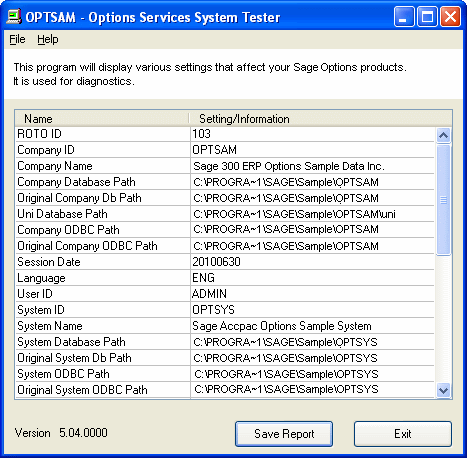Click the Save Report button

pyautogui.click(x=284, y=434)
